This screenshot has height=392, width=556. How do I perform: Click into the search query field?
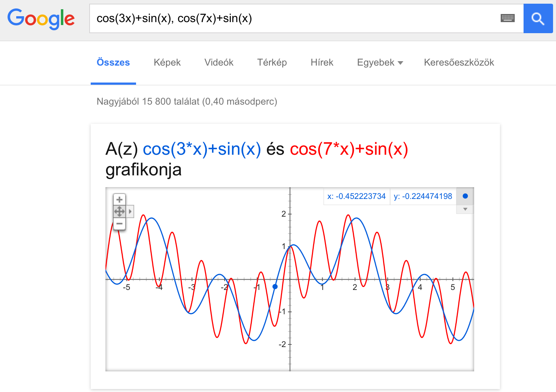pyautogui.click(x=295, y=18)
